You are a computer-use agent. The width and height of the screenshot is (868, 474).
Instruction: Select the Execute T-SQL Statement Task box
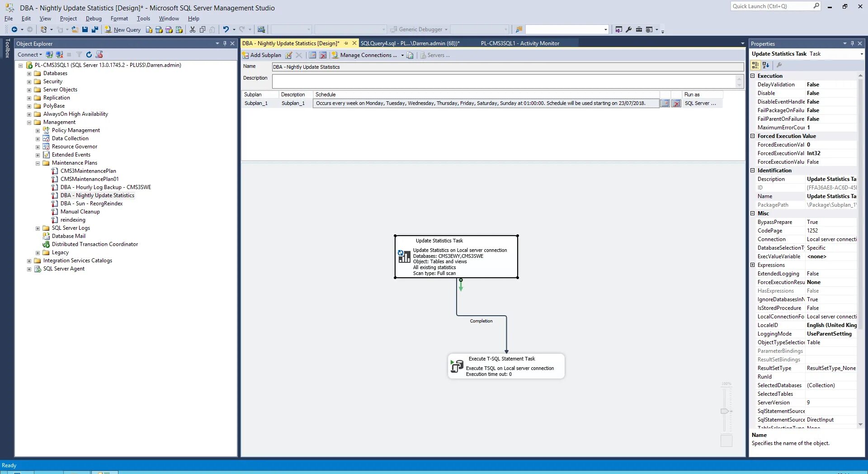tap(506, 366)
